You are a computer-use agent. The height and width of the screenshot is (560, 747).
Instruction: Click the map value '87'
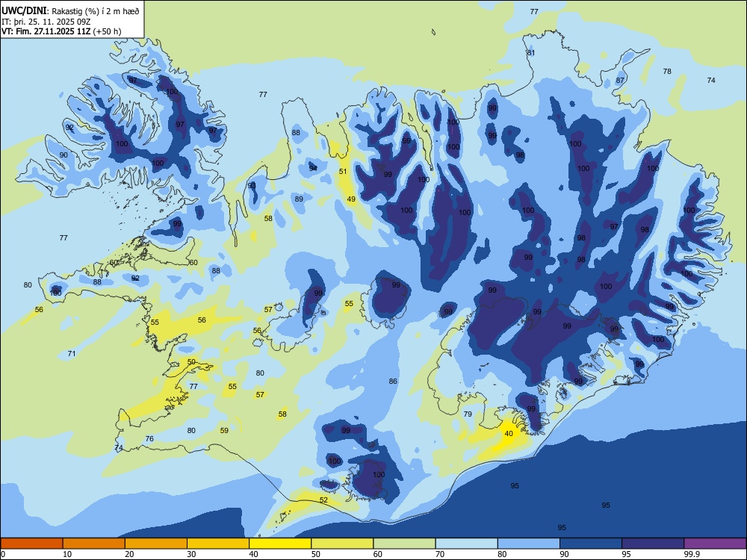620,80
